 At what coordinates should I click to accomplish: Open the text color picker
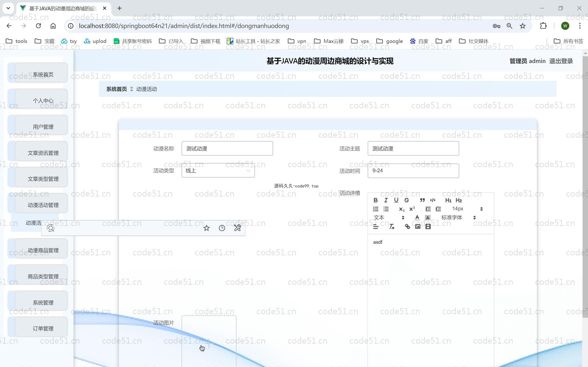(x=417, y=218)
